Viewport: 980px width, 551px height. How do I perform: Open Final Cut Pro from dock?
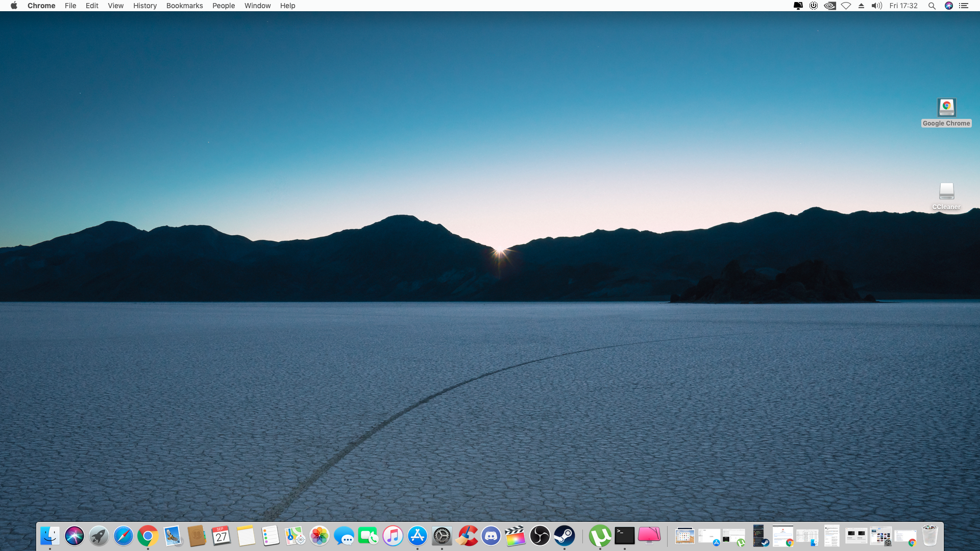coord(516,536)
